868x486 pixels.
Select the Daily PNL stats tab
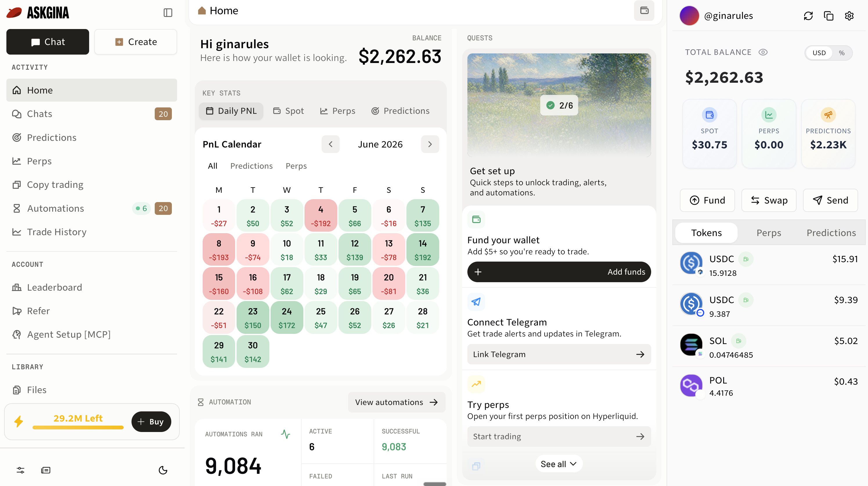click(231, 111)
